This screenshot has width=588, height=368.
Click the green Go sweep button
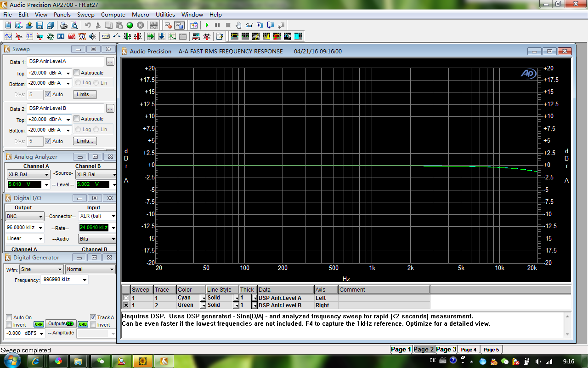130,25
